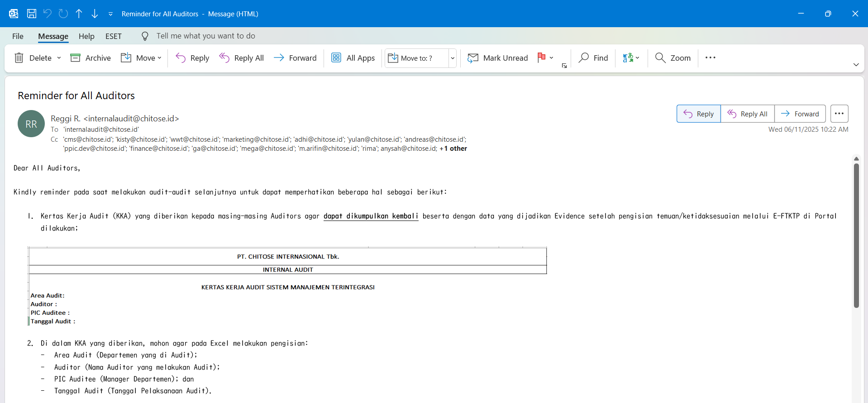
Task: Click the Save icon in title bar
Action: (31, 14)
